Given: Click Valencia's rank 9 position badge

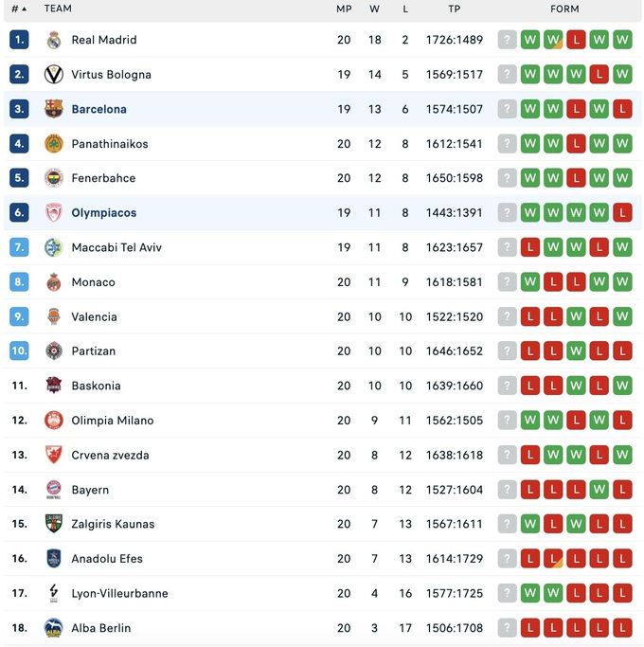Looking at the screenshot, I should point(20,316).
